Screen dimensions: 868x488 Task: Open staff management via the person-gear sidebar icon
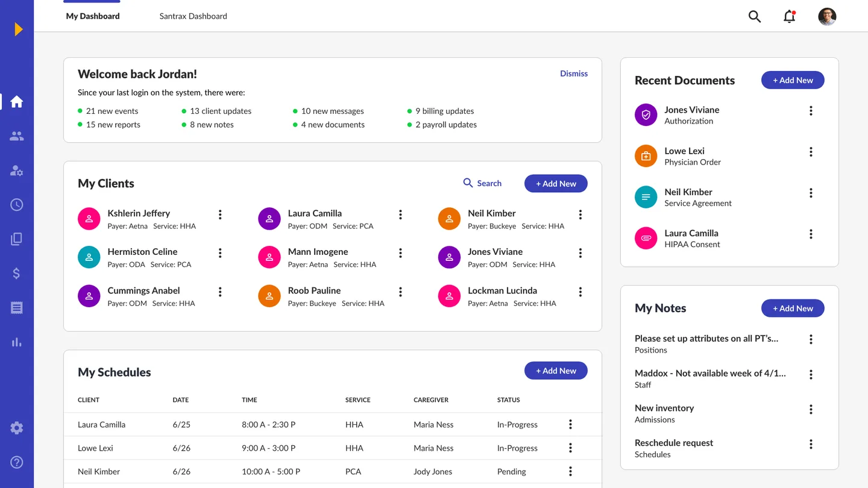[16, 170]
